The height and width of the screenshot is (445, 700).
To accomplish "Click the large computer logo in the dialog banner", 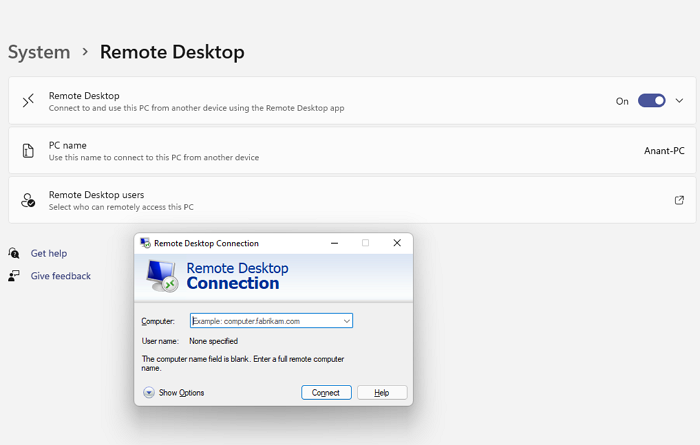I will [x=162, y=276].
